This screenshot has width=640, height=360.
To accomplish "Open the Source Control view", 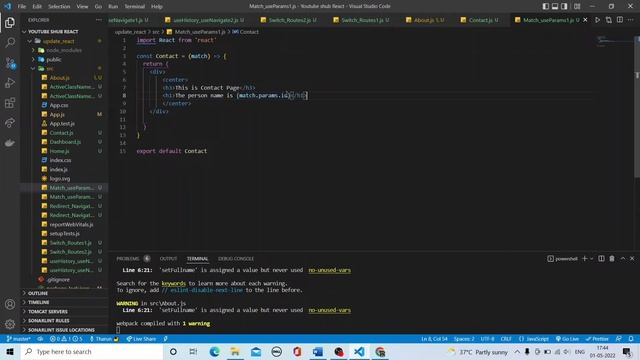I will click(x=10, y=63).
